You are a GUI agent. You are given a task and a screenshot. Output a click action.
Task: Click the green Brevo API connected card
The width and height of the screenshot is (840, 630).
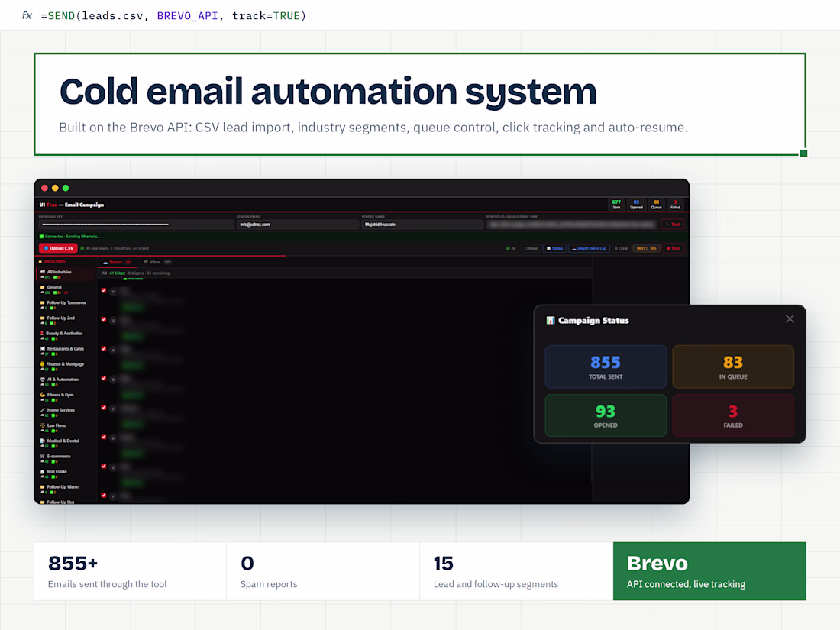[710, 571]
